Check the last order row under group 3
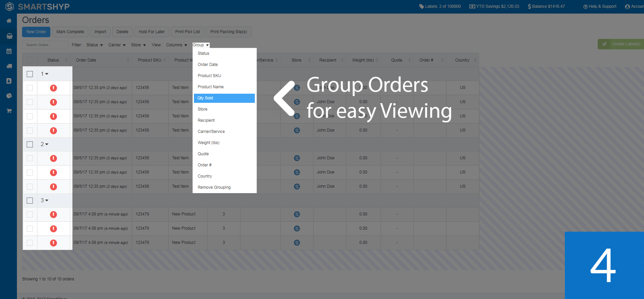Viewport: 644px width, 299px height. point(30,243)
